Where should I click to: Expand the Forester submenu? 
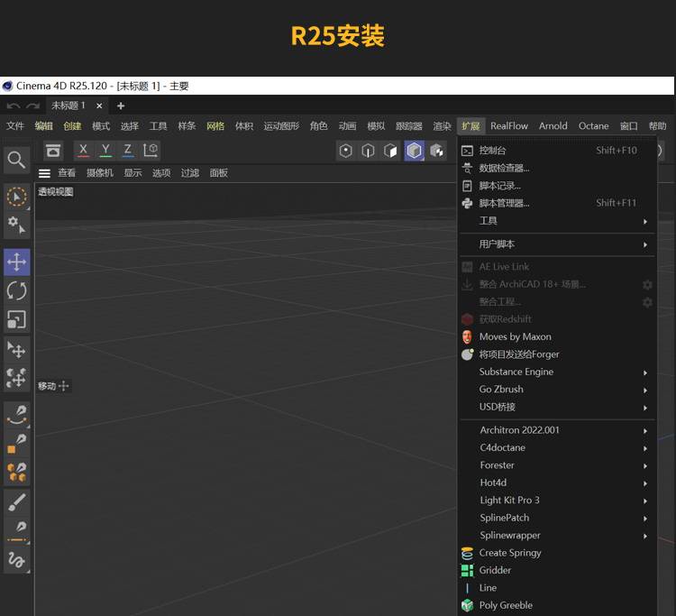pyautogui.click(x=557, y=465)
